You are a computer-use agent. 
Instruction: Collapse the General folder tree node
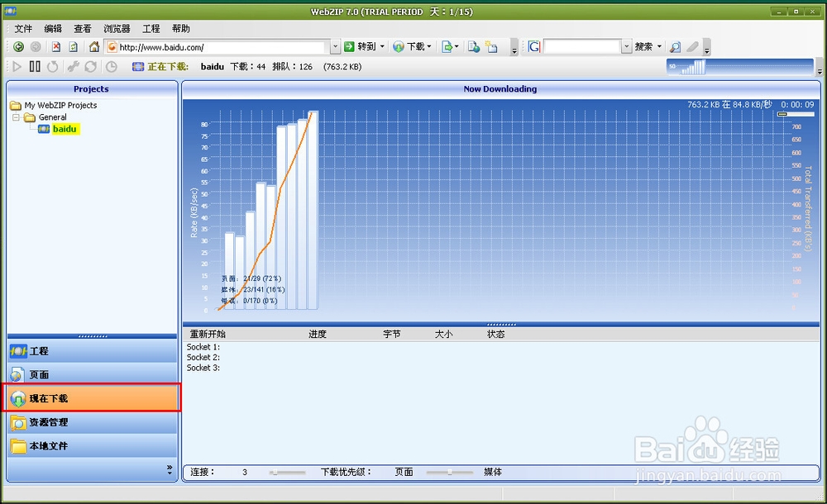(16, 117)
